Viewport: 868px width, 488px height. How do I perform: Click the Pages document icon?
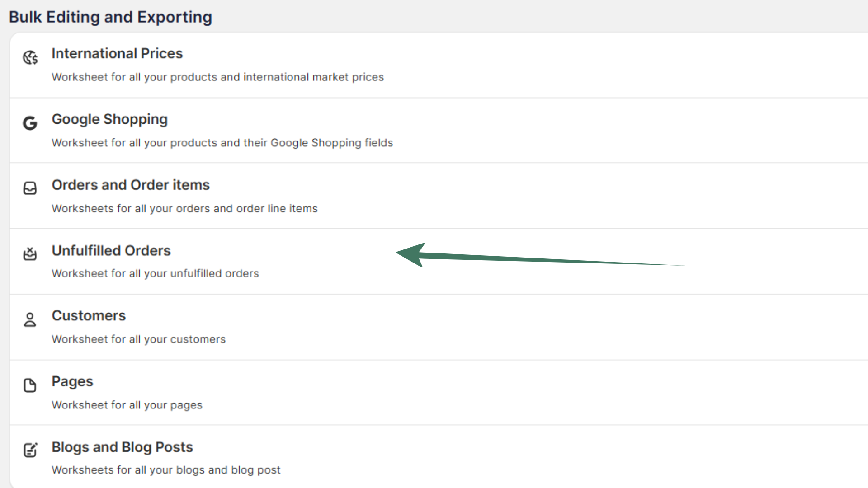[30, 385]
